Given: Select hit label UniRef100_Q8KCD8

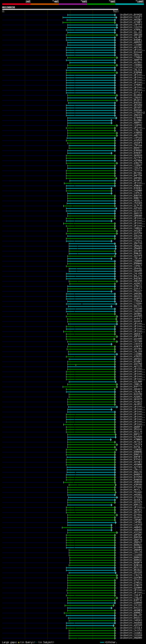Looking at the screenshot, I should pyautogui.click(x=131, y=35).
